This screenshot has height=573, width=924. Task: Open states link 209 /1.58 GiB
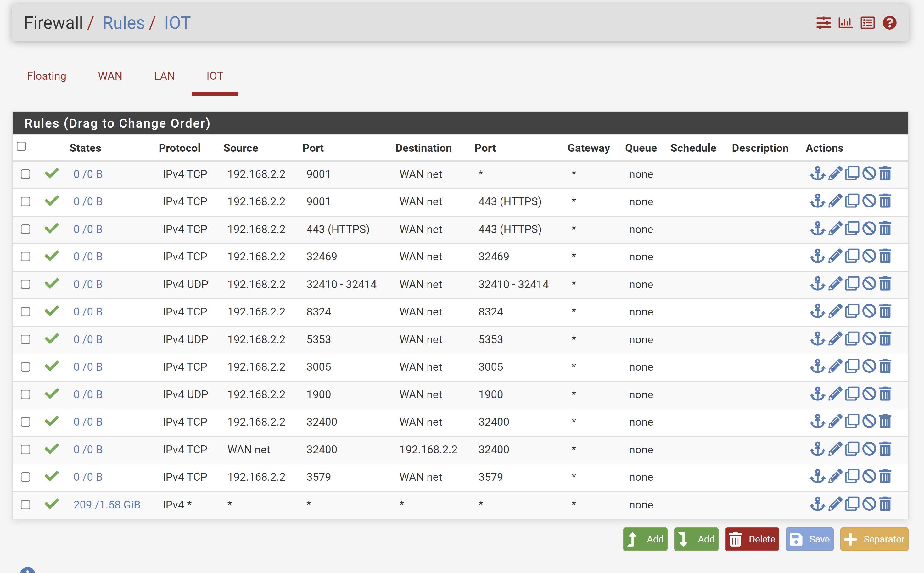click(107, 504)
